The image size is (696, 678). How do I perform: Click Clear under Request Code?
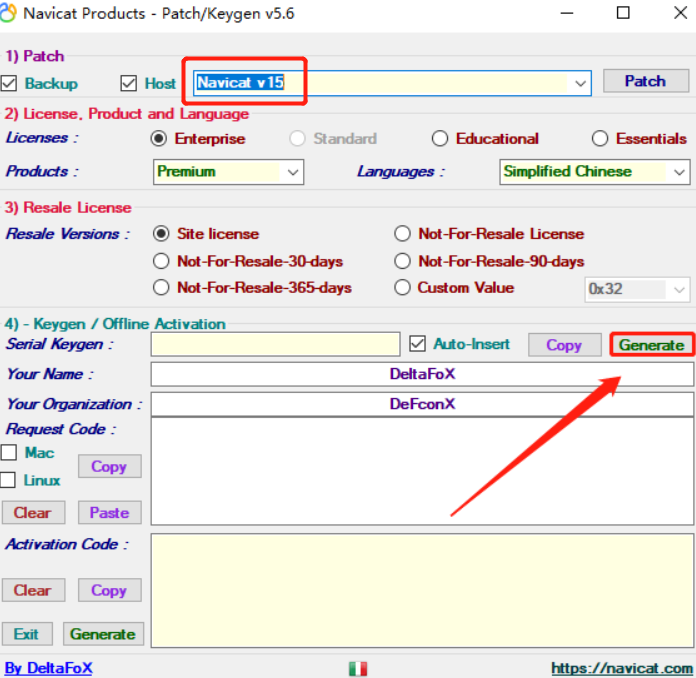pyautogui.click(x=33, y=513)
